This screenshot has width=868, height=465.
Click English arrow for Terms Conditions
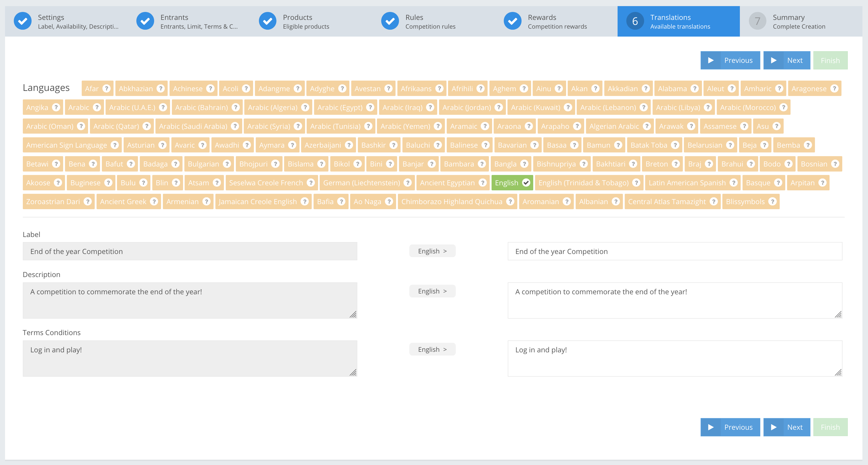click(432, 349)
